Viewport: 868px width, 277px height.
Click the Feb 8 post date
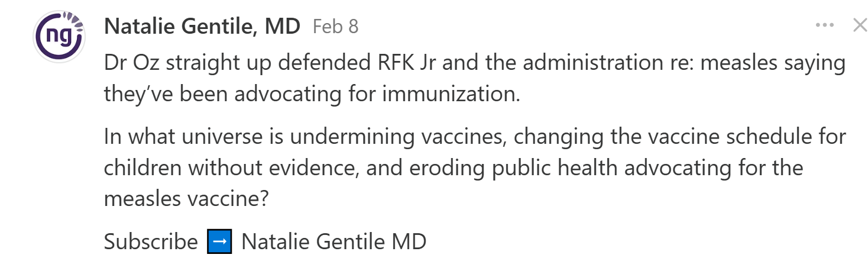pos(335,27)
